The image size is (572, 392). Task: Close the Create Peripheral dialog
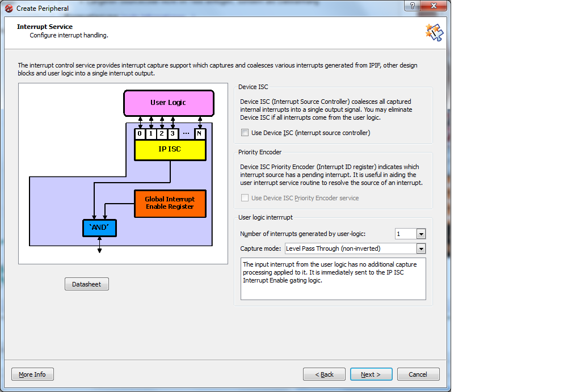pyautogui.click(x=434, y=6)
